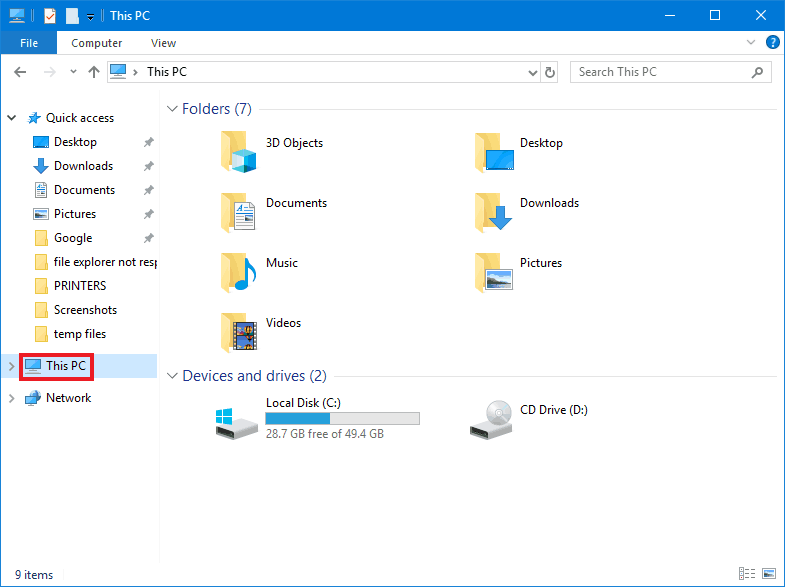Click the This PC address bar breadcrumb
Screen dimensions: 785x587
pos(167,72)
